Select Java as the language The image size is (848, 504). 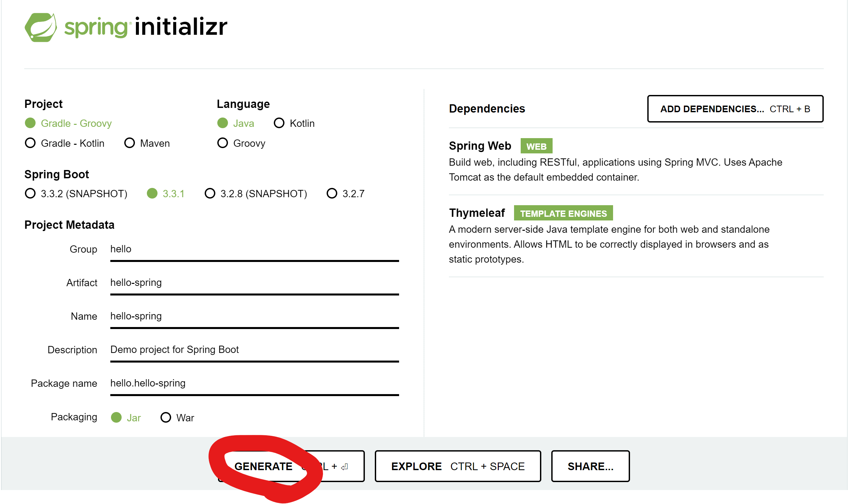pos(236,123)
